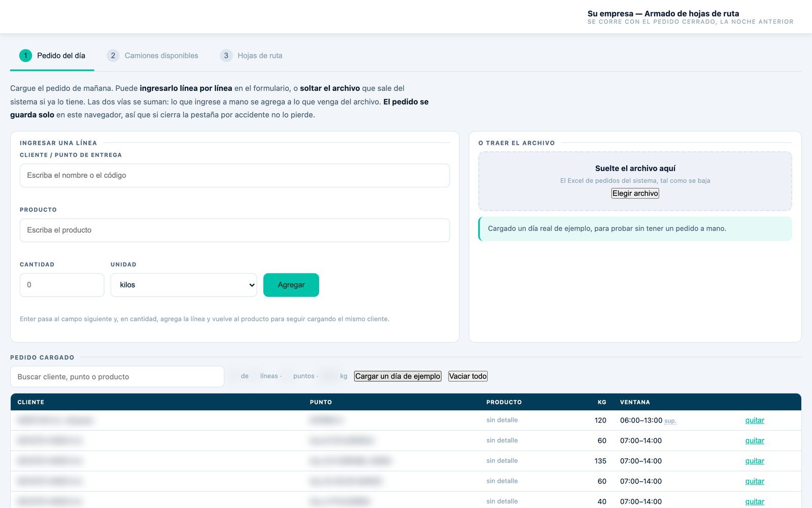Click the 135 kg cell
This screenshot has height=508, width=812.
pyautogui.click(x=600, y=461)
